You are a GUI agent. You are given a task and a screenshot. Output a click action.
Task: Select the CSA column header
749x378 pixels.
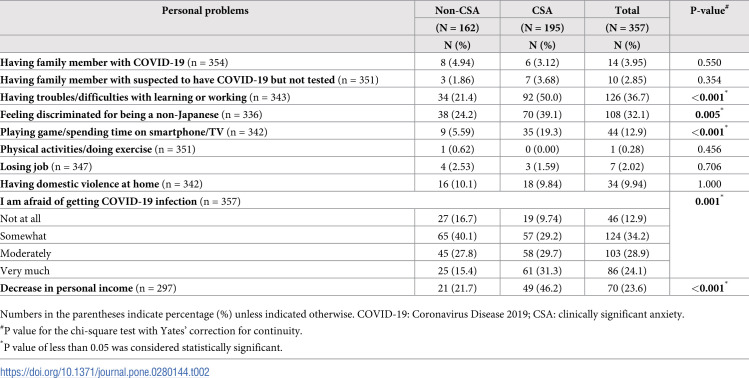(542, 11)
